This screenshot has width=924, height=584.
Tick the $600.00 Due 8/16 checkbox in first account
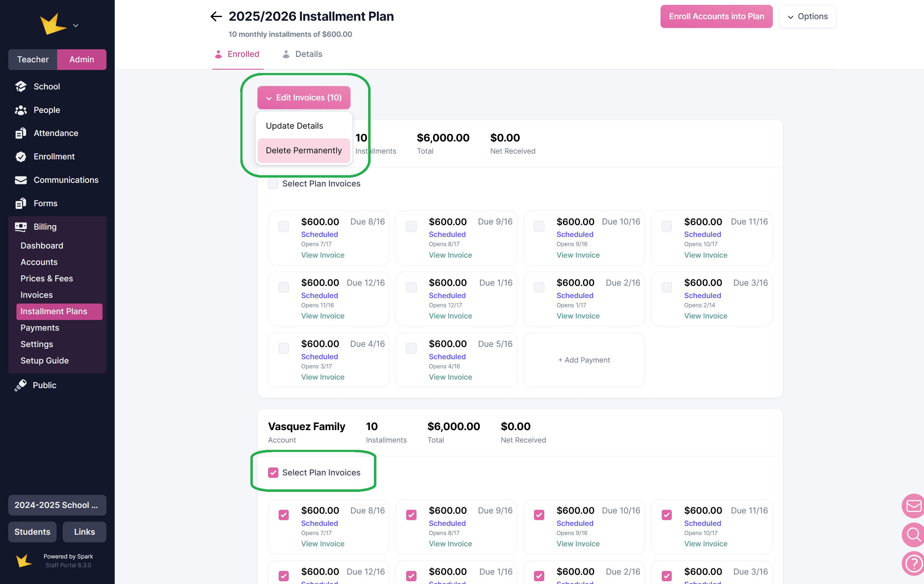coord(284,226)
